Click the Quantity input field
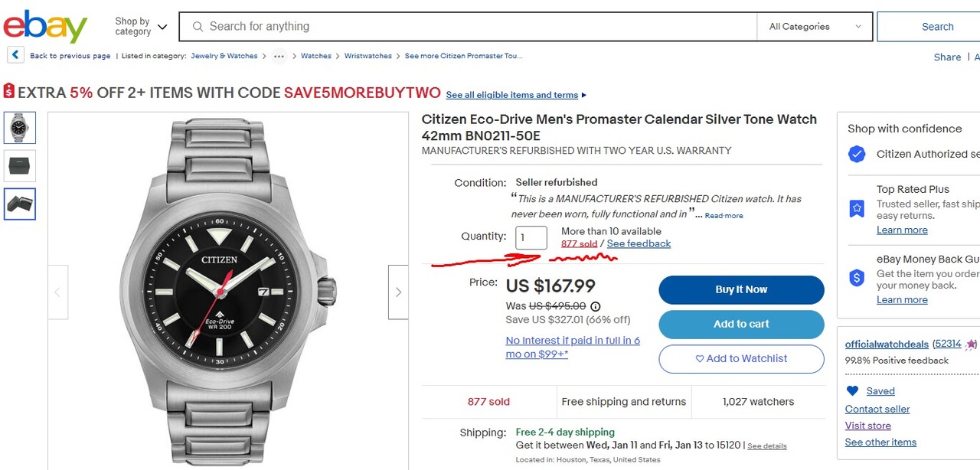This screenshot has width=980, height=470. [531, 237]
